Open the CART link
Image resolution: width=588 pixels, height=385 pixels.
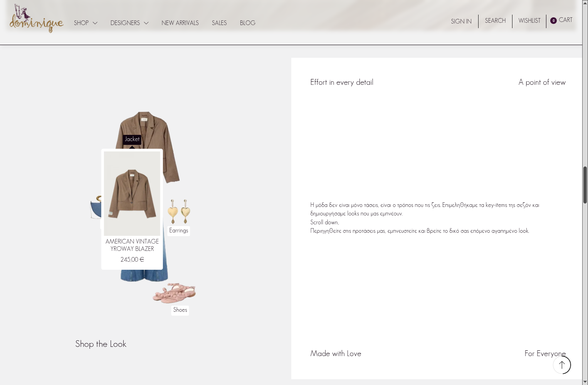tap(566, 20)
